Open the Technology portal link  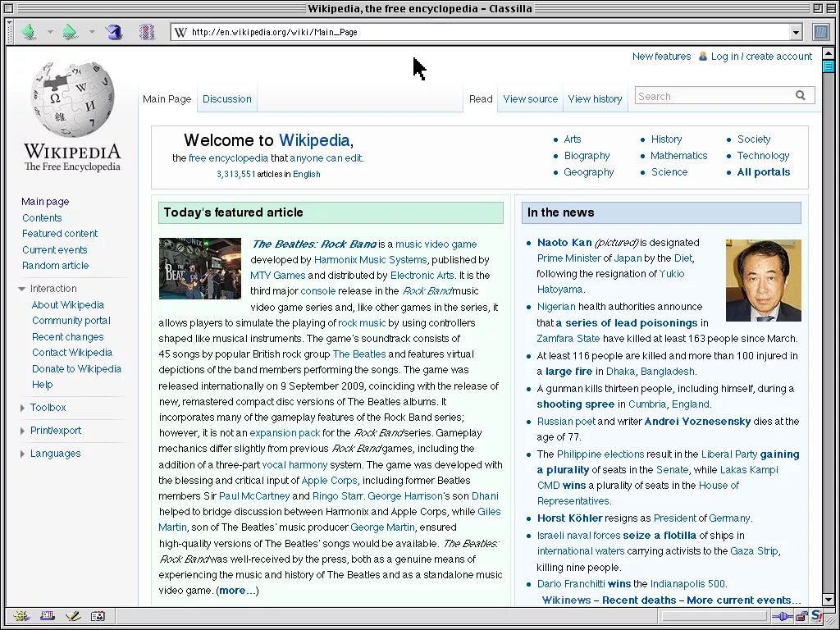(x=764, y=155)
